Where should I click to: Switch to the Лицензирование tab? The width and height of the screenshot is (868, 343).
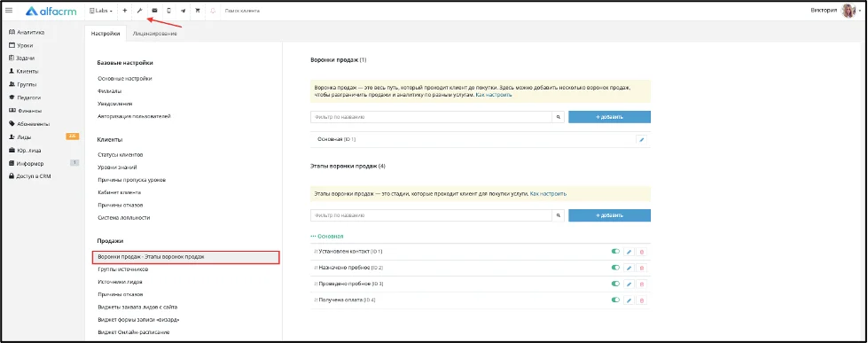[x=155, y=34]
